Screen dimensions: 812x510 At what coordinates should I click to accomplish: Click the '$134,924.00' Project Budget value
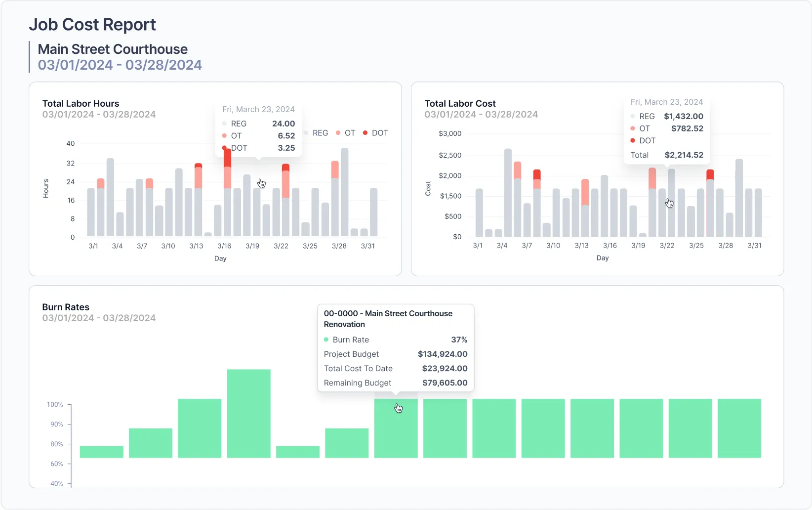click(x=443, y=354)
